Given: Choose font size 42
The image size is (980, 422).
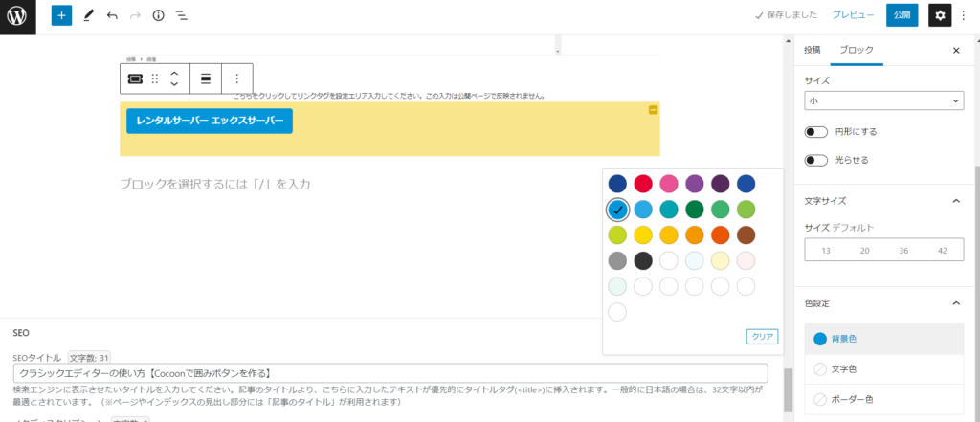Looking at the screenshot, I should 943,250.
